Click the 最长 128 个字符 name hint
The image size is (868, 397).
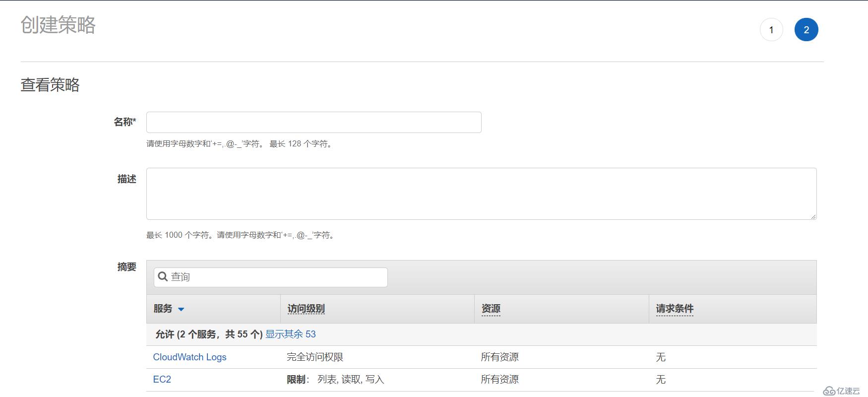pos(302,144)
